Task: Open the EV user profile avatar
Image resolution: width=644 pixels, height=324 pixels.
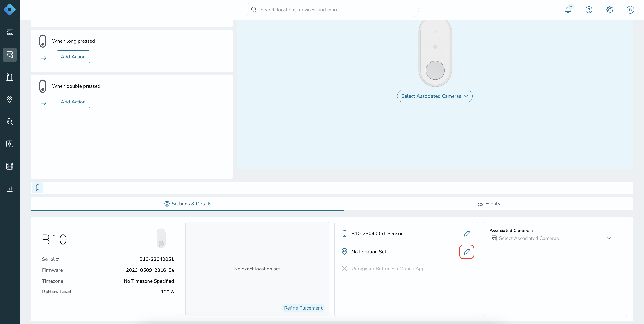Action: (630, 10)
